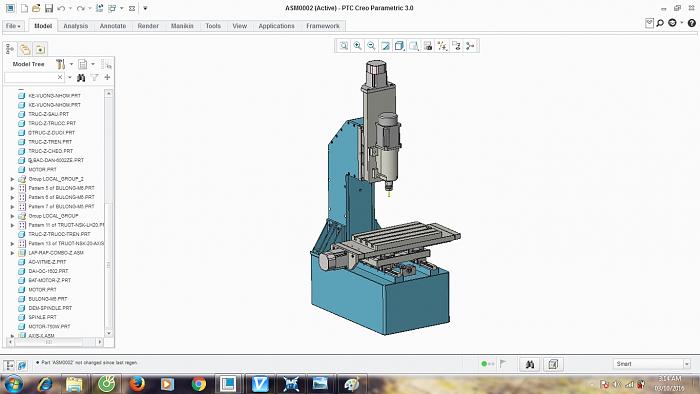Screen dimensions: 700x394
Task: Expand Group LOCAL_GROUP_2 in Model Tree
Action: pyautogui.click(x=12, y=179)
